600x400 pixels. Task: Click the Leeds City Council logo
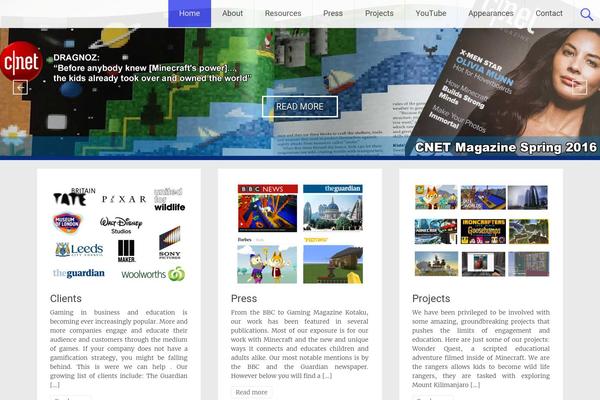(79, 250)
